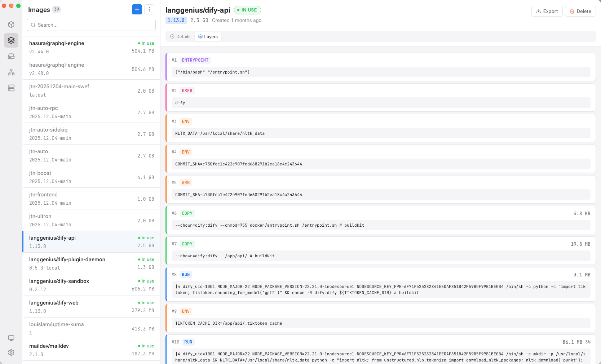The width and height of the screenshot is (601, 364).
Task: Switch to the Details tab
Action: tap(180, 36)
